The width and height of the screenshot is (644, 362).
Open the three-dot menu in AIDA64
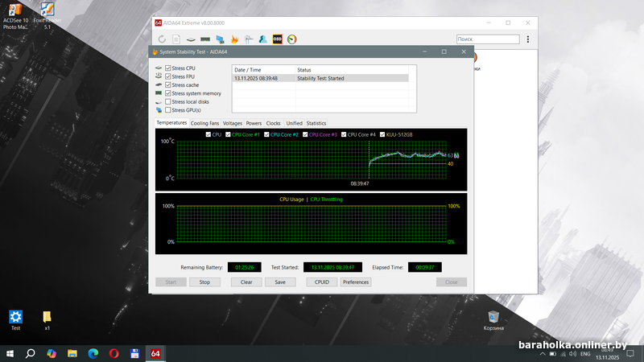point(528,39)
